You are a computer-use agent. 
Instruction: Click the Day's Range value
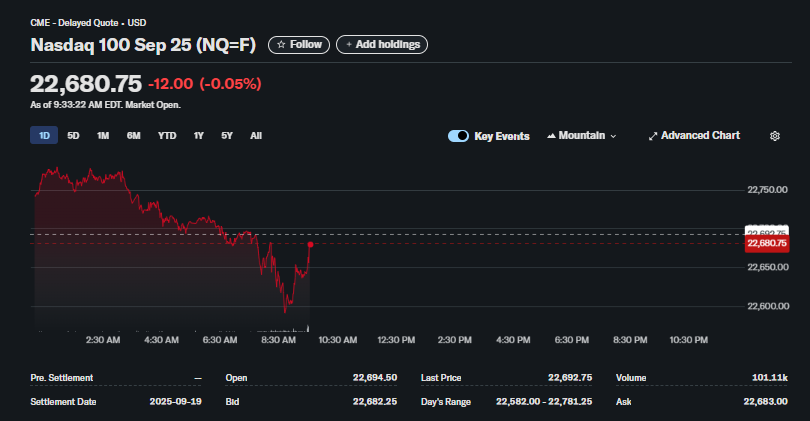tap(544, 401)
